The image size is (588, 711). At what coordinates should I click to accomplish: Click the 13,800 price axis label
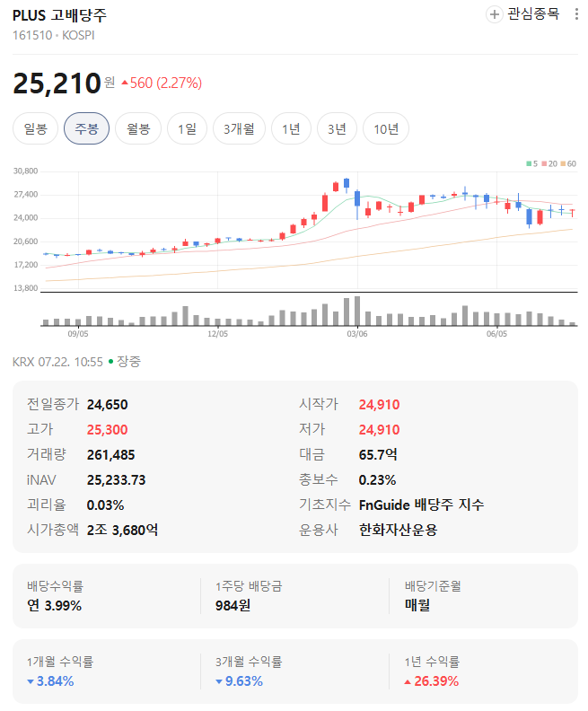click(26, 288)
